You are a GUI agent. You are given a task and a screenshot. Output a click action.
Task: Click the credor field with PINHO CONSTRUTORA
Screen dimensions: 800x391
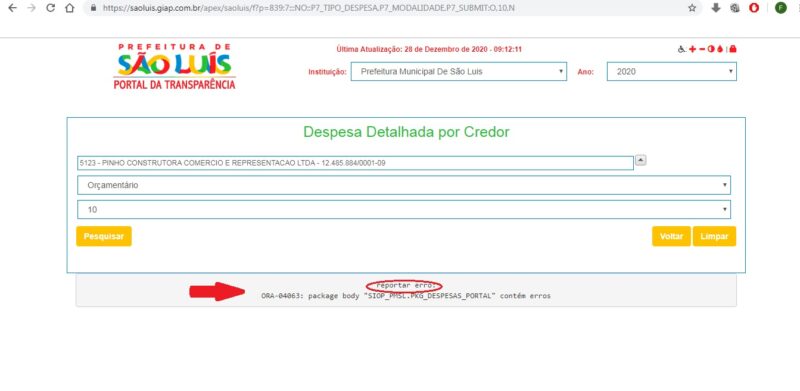click(x=355, y=163)
